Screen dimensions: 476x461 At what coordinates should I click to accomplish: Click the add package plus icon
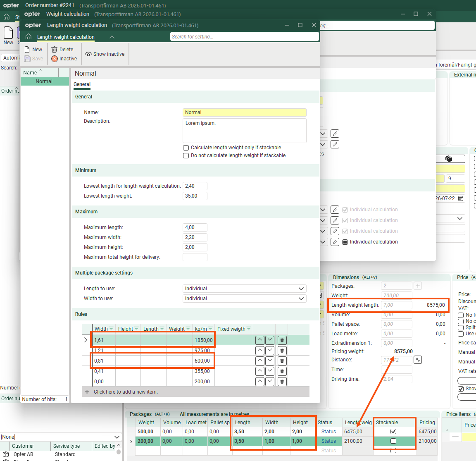(x=418, y=286)
